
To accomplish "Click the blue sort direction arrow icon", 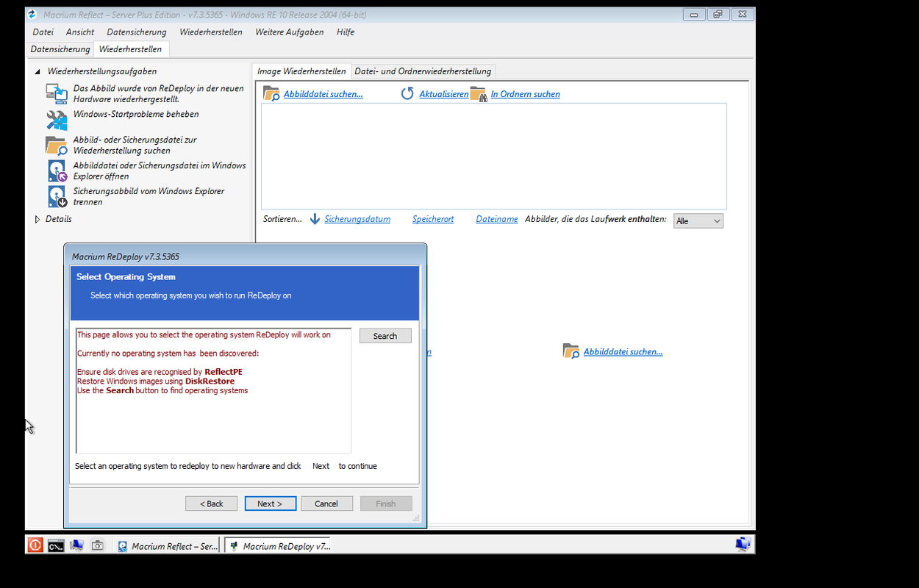I will click(x=315, y=219).
